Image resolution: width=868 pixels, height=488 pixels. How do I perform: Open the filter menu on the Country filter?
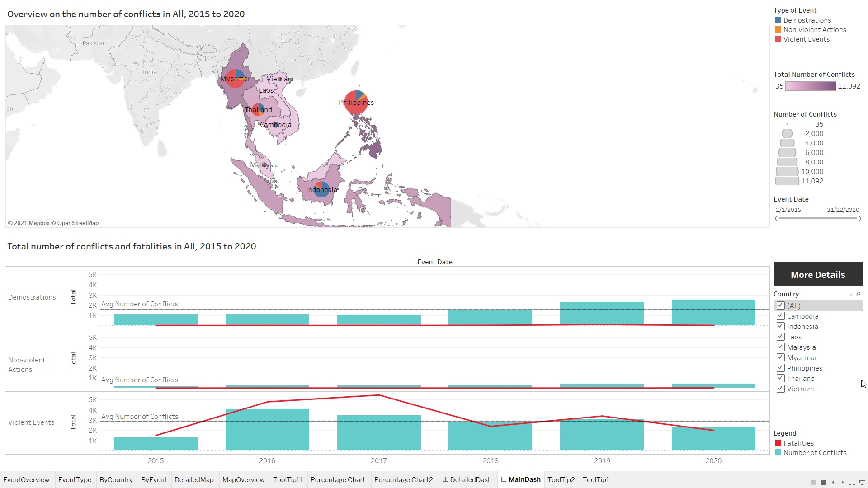coord(852,294)
